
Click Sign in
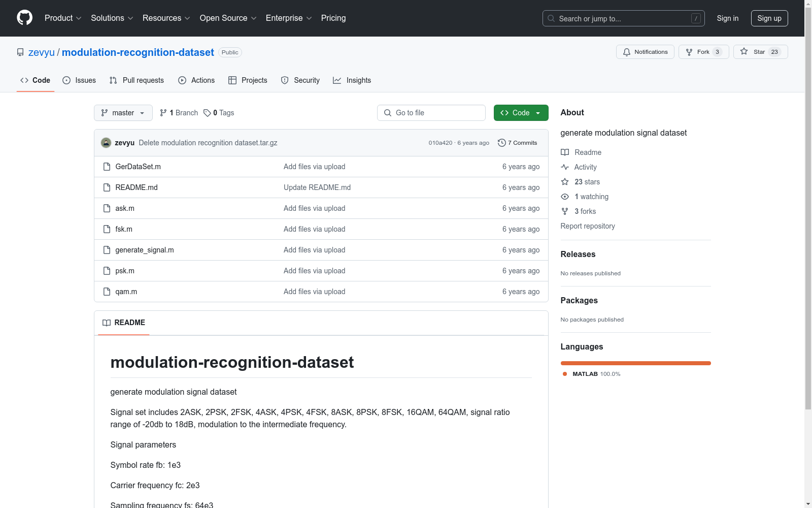727,18
